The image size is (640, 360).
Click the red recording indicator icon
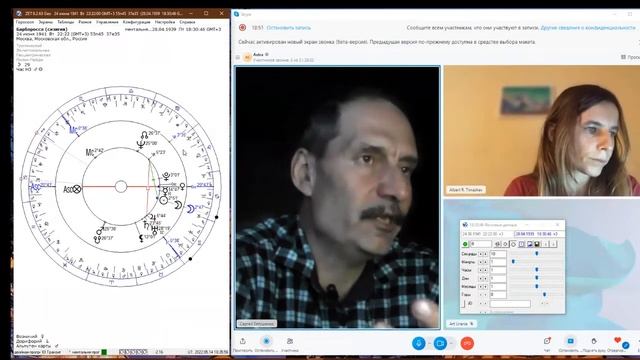(242, 28)
